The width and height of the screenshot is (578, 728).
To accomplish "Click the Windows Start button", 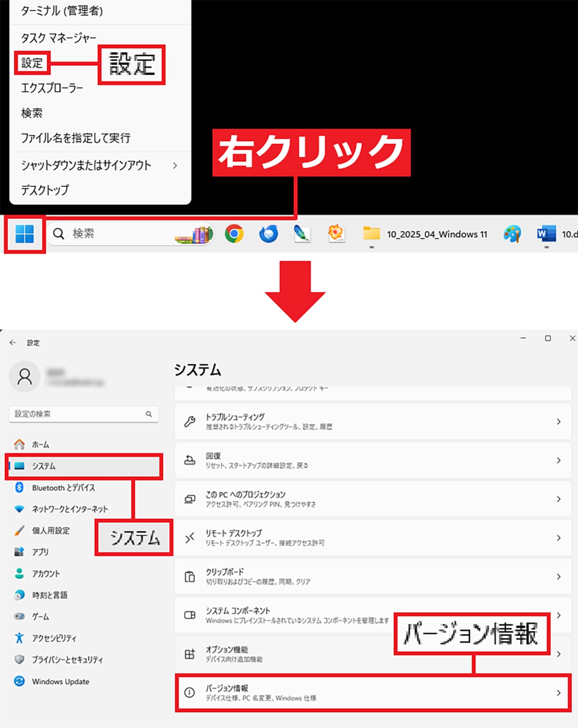I will pyautogui.click(x=25, y=234).
